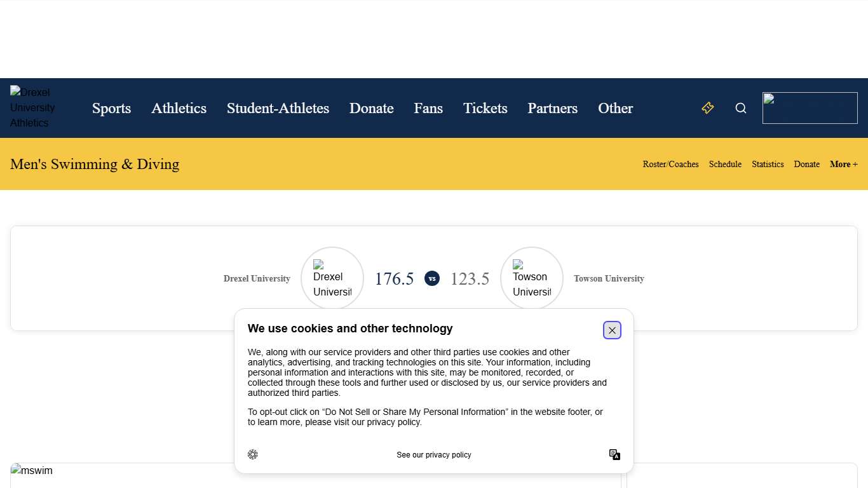868x488 pixels.
Task: Open the site search magnifier
Action: coord(741,108)
